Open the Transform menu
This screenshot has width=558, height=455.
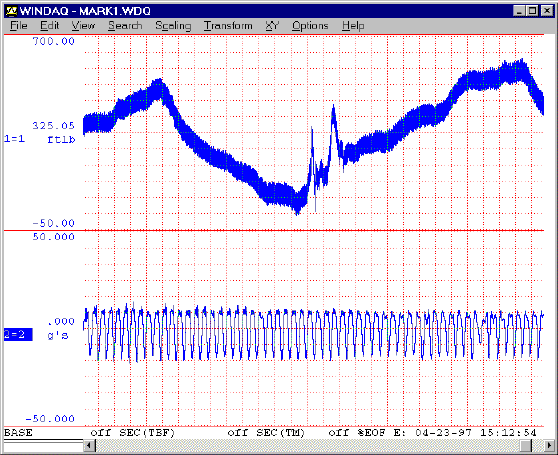(228, 26)
